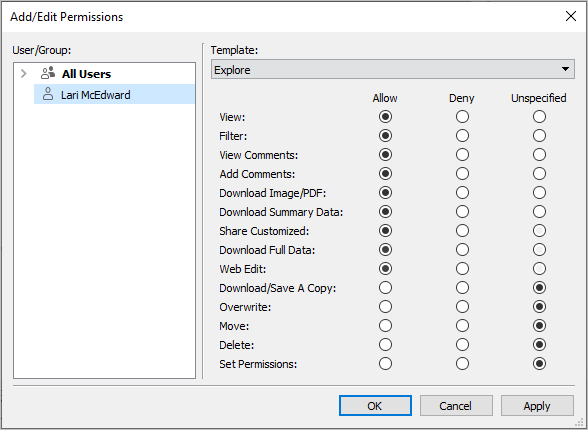Allow the Share Customized permission
Image resolution: width=588 pixels, height=430 pixels.
pos(385,231)
